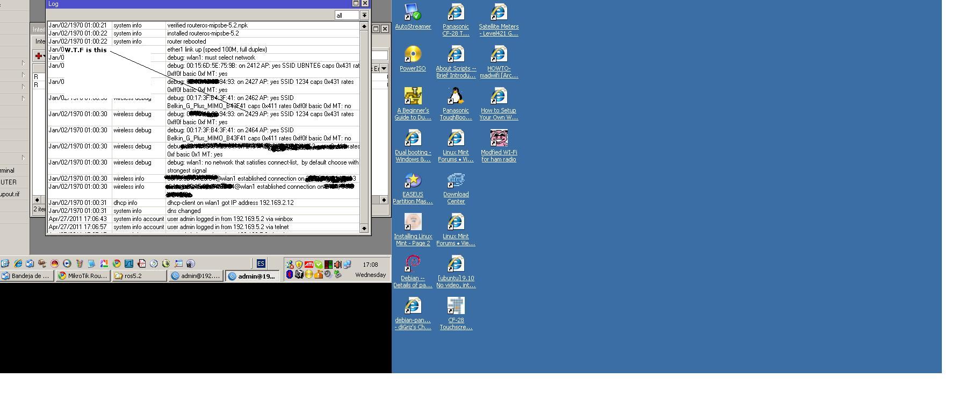This screenshot has width=980, height=413.
Task: Click the 17:08 system clock
Action: 370,265
